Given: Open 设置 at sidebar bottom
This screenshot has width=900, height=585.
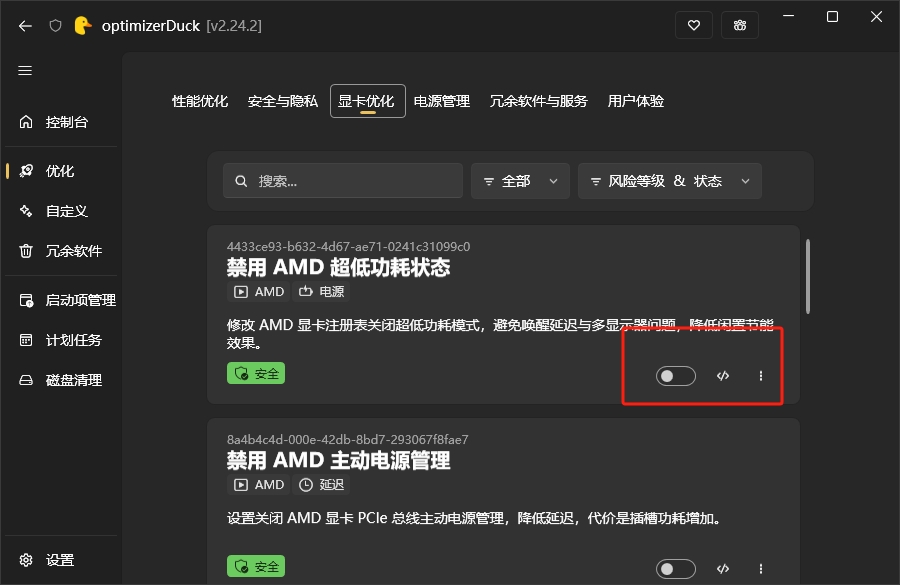Looking at the screenshot, I should pyautogui.click(x=61, y=560).
